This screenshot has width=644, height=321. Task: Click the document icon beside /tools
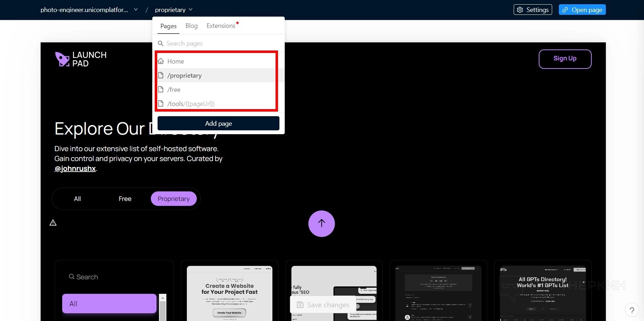pyautogui.click(x=161, y=103)
